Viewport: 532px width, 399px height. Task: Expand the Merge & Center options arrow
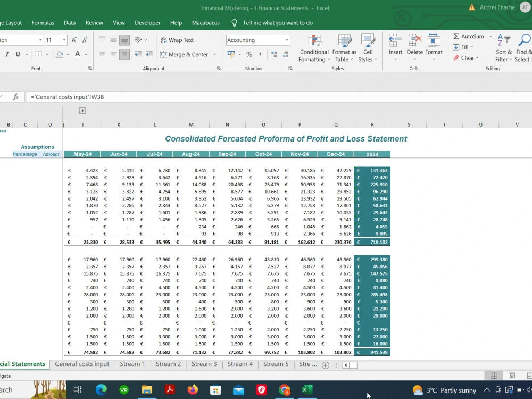(x=215, y=54)
